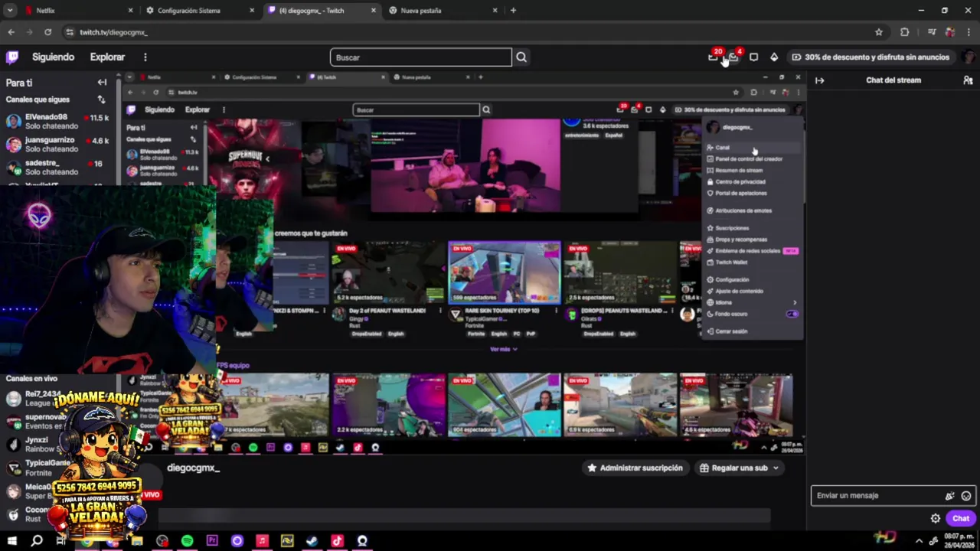
Task: Open Windows taskbar search
Action: click(x=37, y=541)
